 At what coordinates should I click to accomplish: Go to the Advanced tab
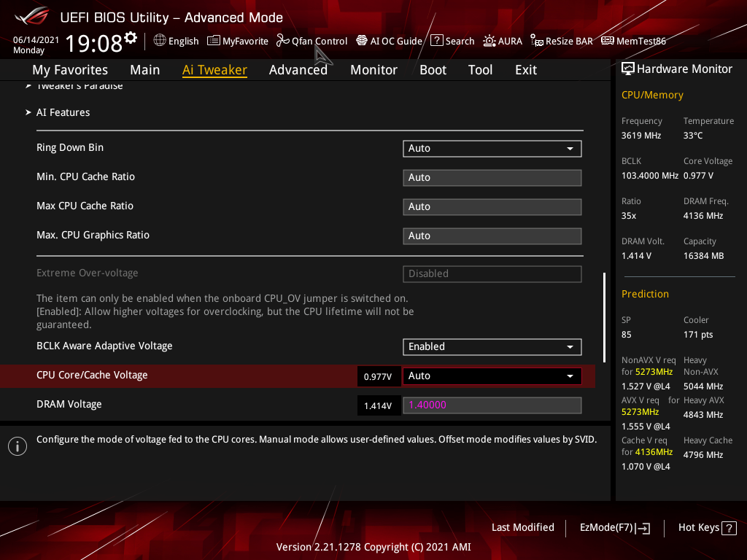click(x=298, y=70)
